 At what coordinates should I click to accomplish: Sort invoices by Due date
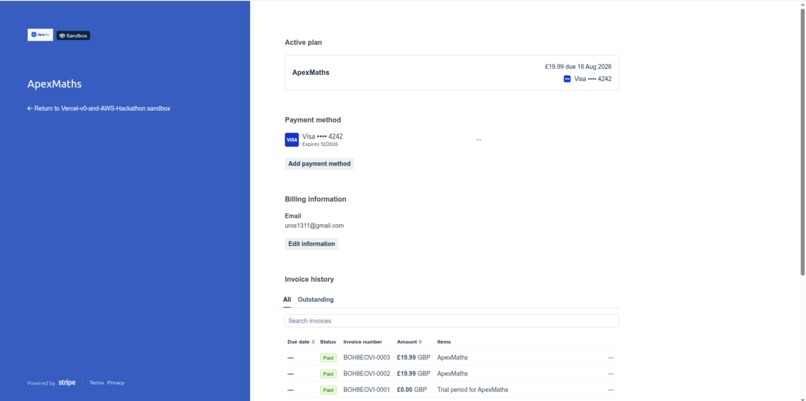point(301,342)
